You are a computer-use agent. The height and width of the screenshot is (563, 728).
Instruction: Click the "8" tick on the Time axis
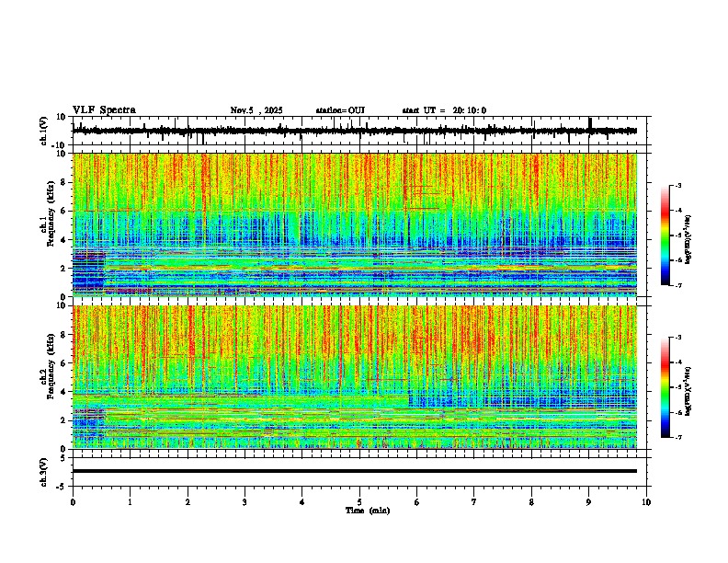[x=531, y=502]
